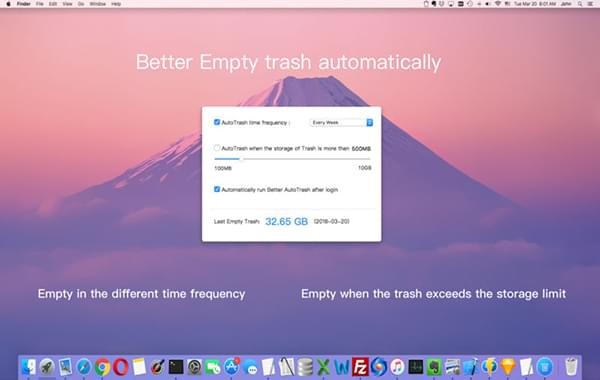Screen dimensions: 600x380
Task: Click the trash storage limit slider
Action: (x=292, y=158)
